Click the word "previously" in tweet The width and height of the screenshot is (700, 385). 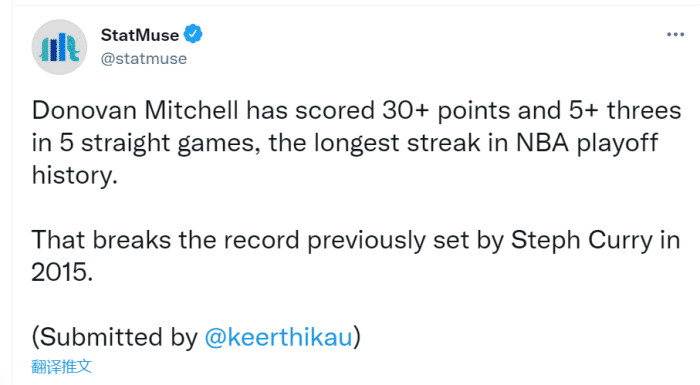(x=366, y=241)
